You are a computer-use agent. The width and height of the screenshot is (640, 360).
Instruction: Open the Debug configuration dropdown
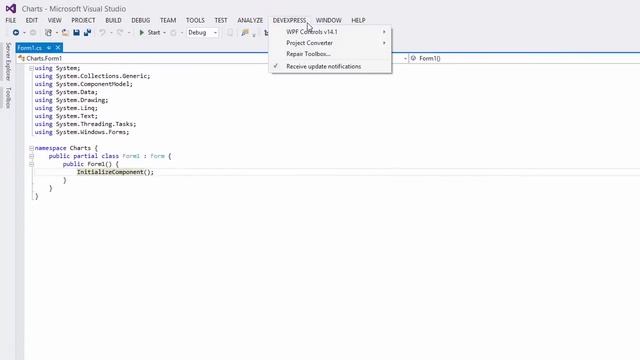point(203,33)
